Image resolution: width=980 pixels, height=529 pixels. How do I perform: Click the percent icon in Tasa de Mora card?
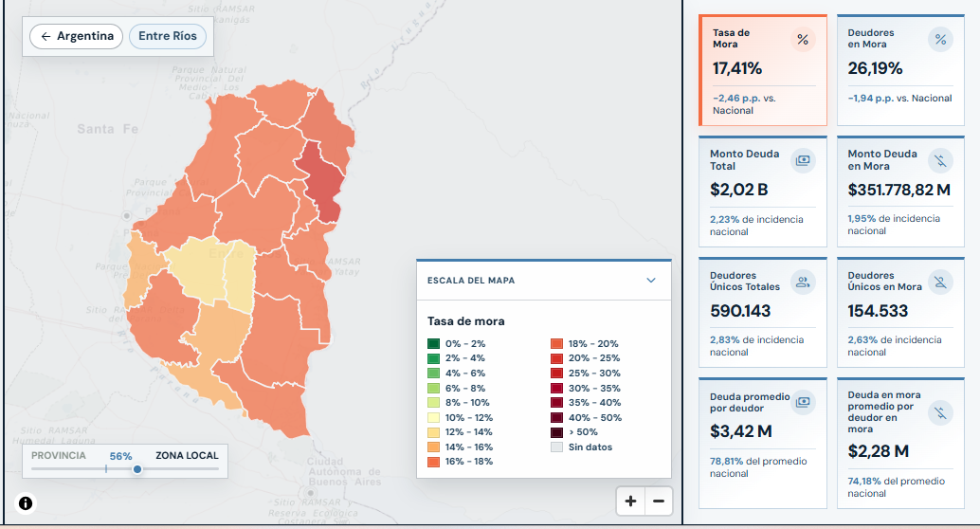803,40
